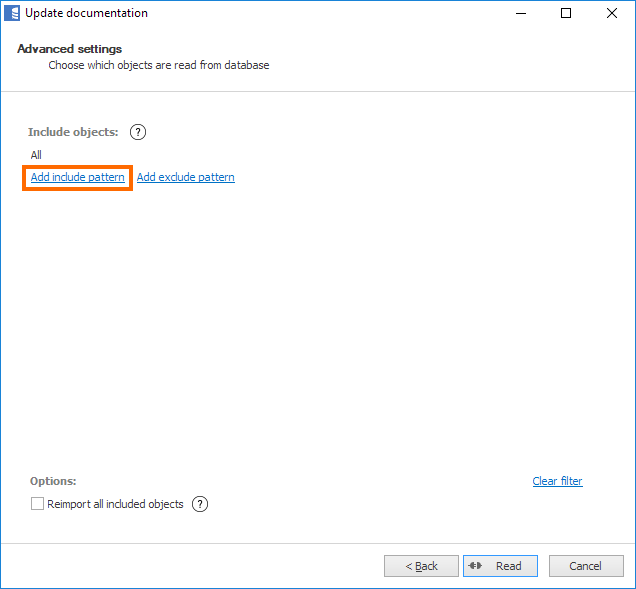Open help tooltip beside Include objects

pos(139,132)
